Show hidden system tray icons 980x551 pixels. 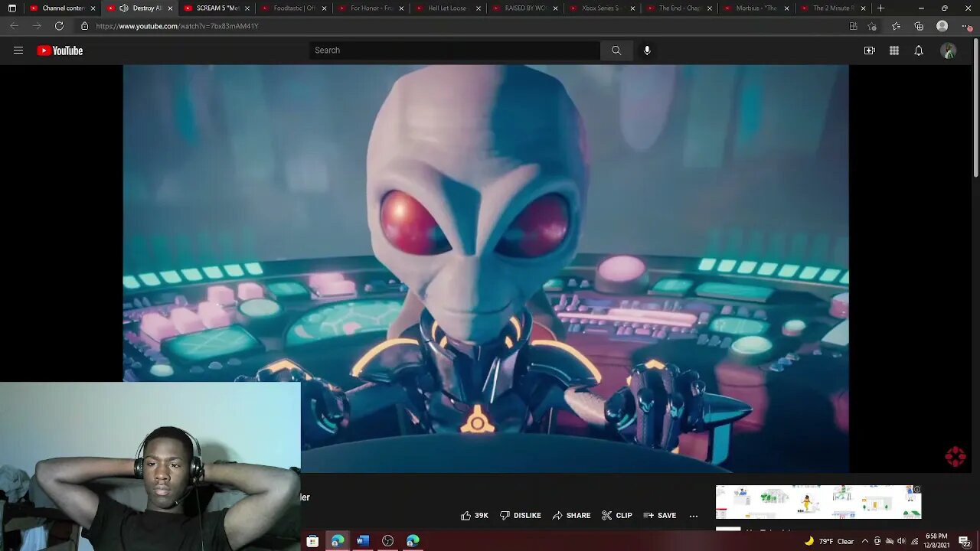[865, 541]
